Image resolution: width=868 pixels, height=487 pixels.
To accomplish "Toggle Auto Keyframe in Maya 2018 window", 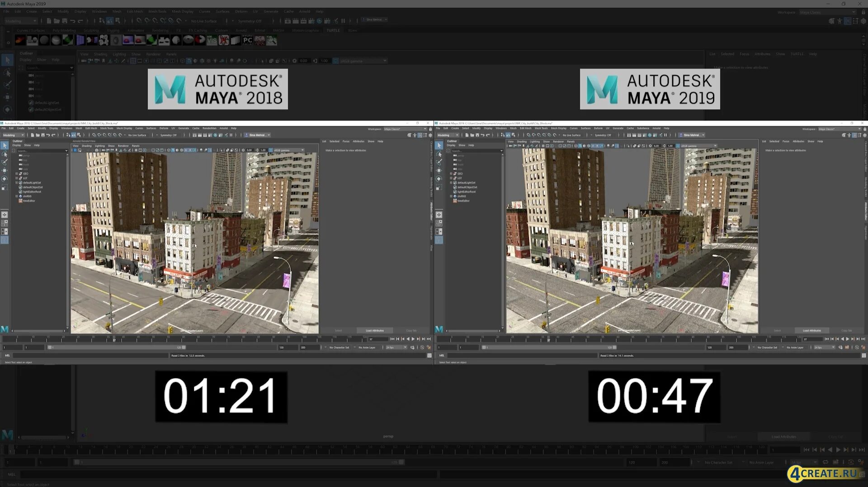I will coord(422,347).
